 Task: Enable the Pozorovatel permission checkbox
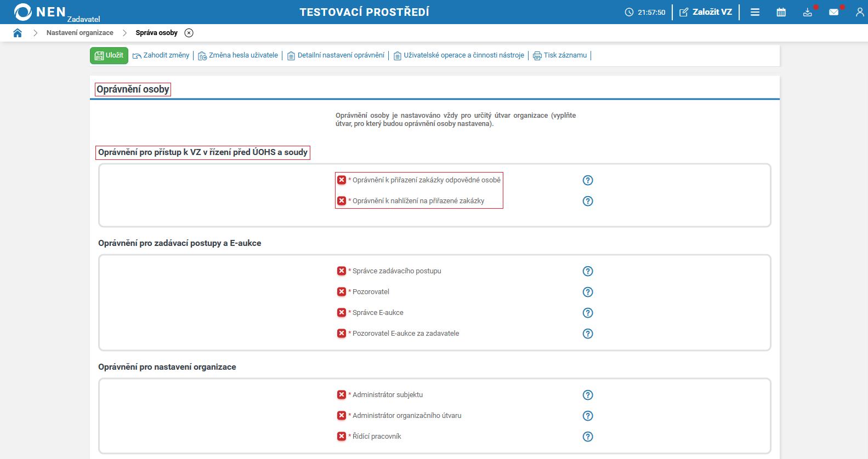(342, 292)
